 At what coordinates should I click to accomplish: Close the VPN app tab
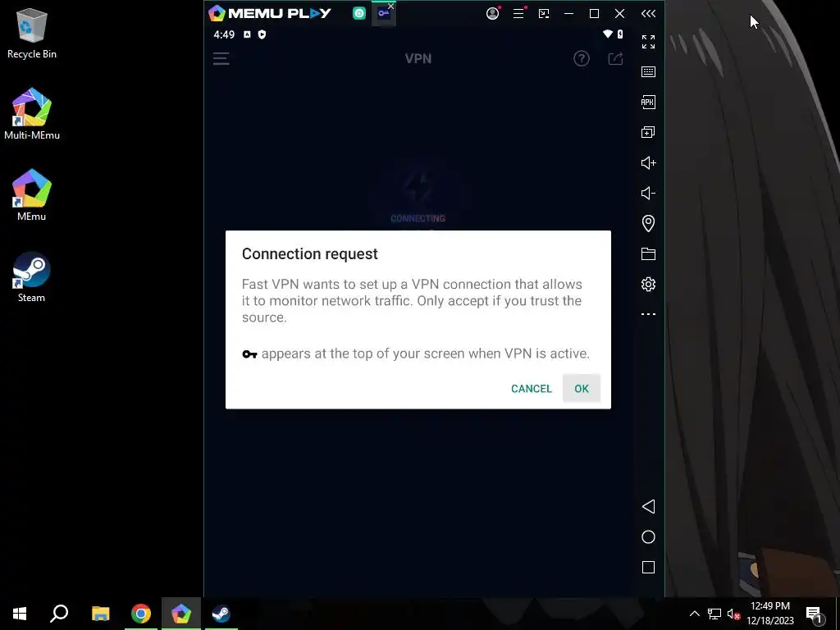(391, 7)
